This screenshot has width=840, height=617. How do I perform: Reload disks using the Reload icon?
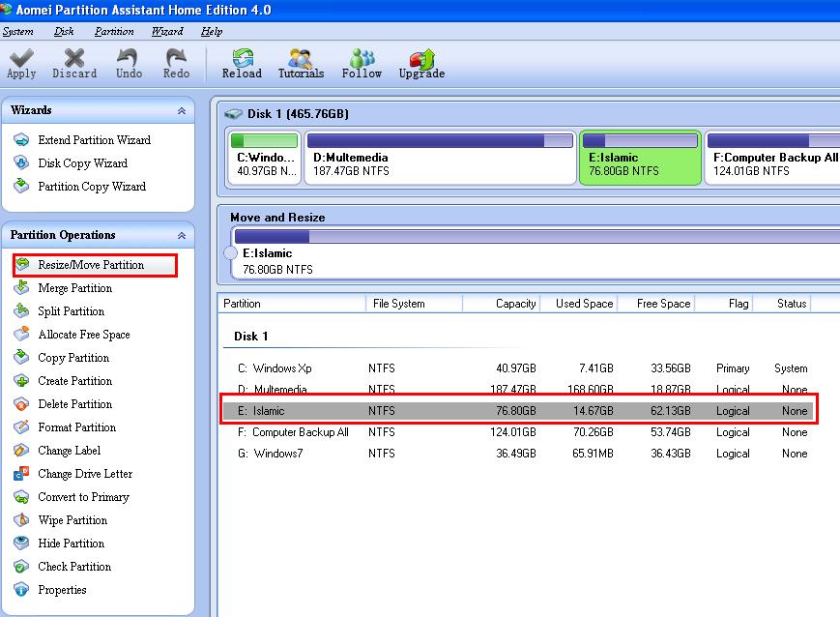(x=243, y=57)
